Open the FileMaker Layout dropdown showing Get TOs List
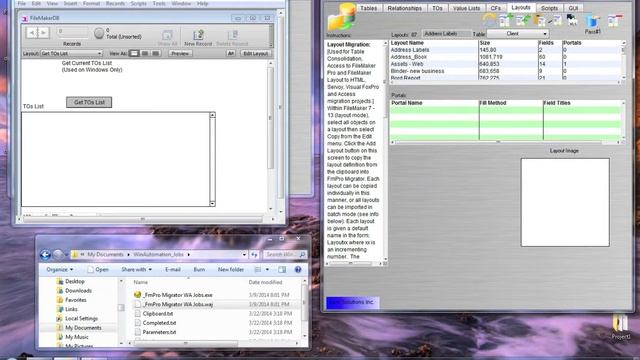The image size is (640, 360). (x=71, y=53)
